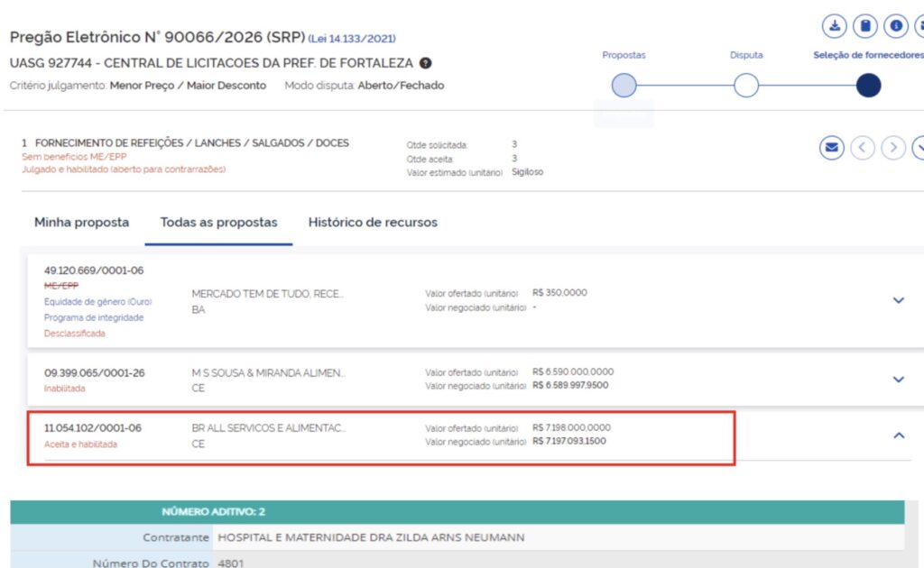Click CNPJ 49.120.669/0001-06

coord(94,270)
